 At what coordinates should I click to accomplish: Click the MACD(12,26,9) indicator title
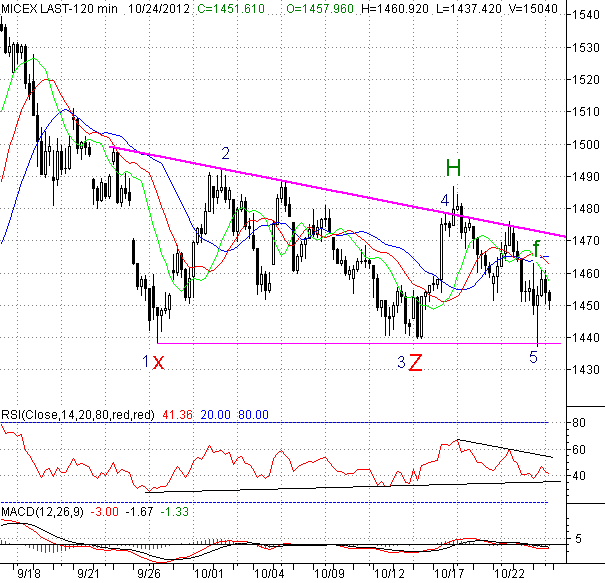[x=42, y=512]
